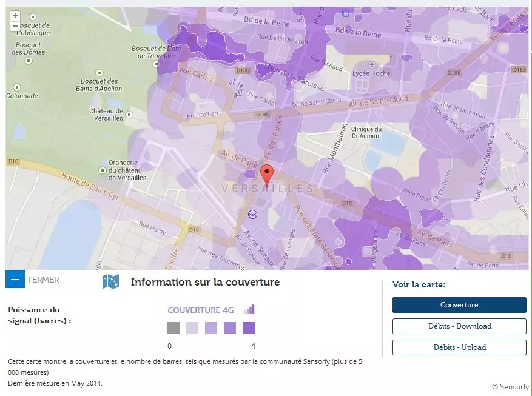532x396 pixels.
Task: Click the darkest purple four-bars swatch
Action: (x=249, y=328)
